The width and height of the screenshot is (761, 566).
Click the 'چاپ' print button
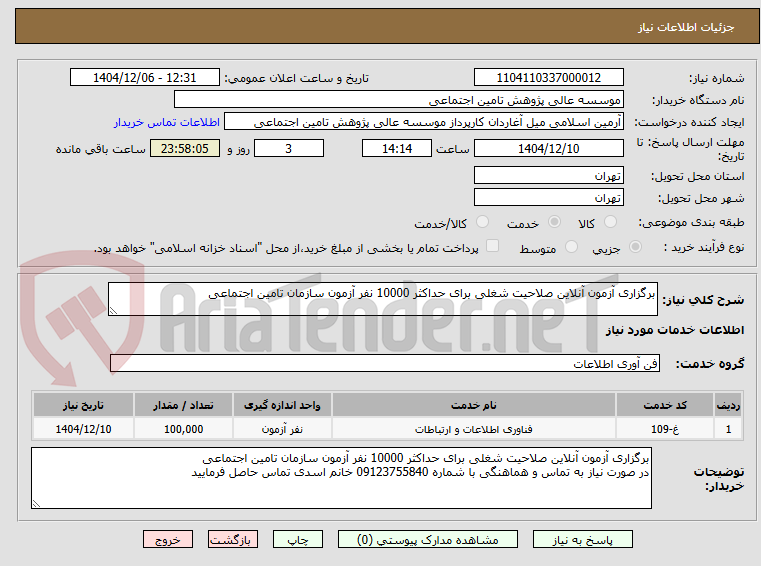pos(298,540)
